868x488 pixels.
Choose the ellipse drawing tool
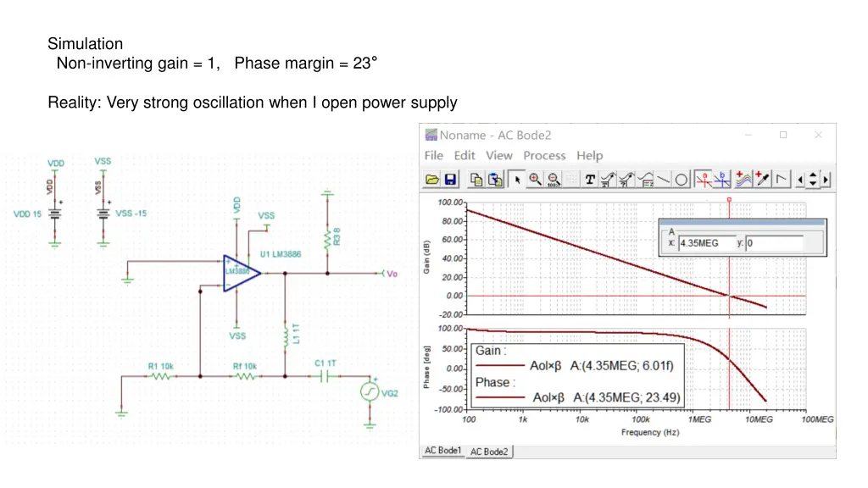[x=682, y=179]
